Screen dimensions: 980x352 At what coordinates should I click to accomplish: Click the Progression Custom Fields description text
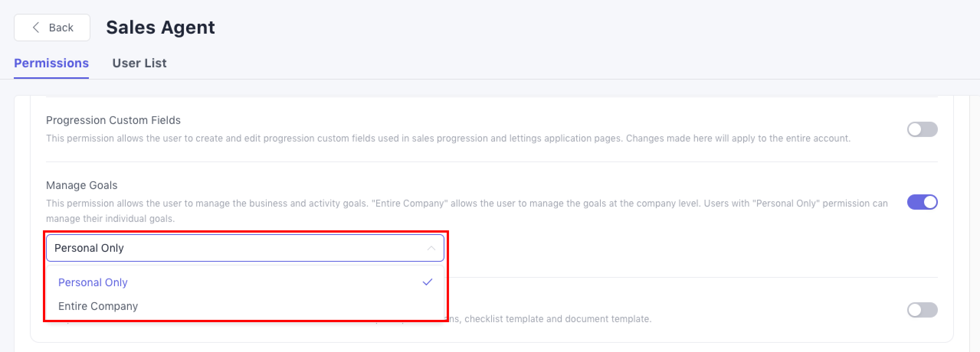447,139
